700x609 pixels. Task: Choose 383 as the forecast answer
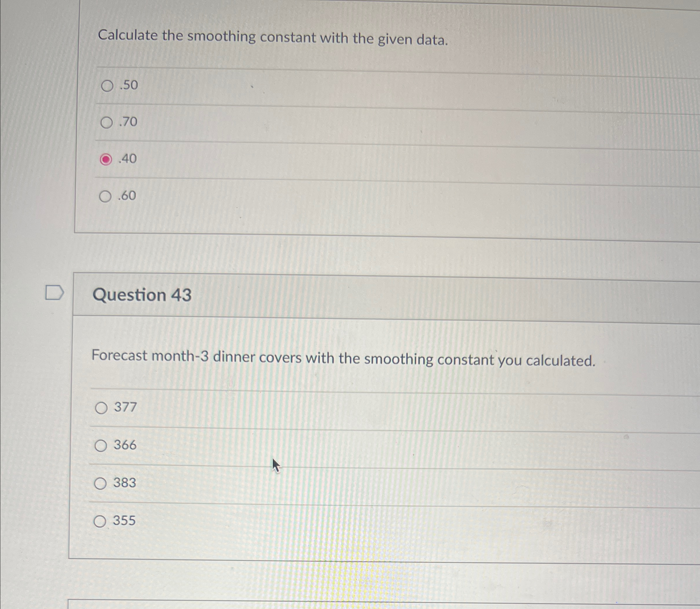point(100,483)
